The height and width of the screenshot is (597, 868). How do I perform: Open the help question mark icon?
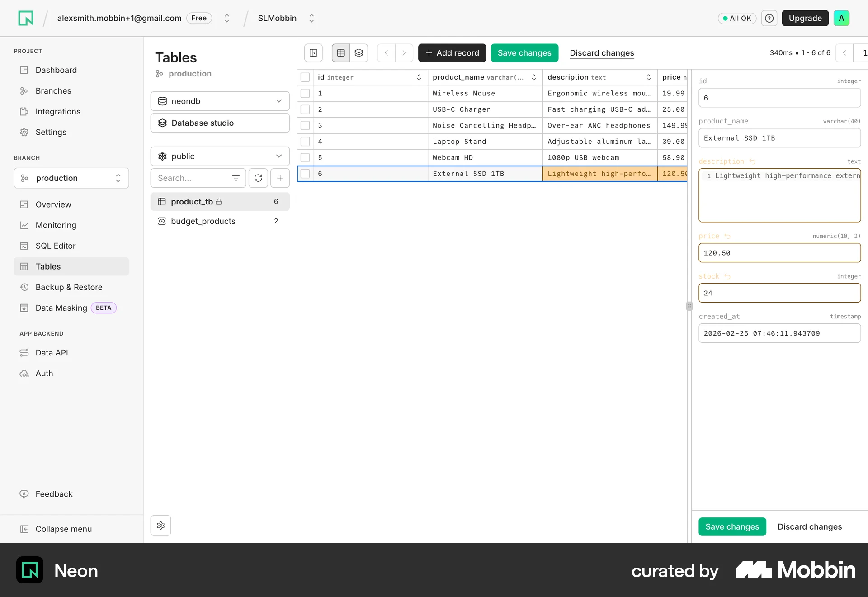click(x=769, y=18)
